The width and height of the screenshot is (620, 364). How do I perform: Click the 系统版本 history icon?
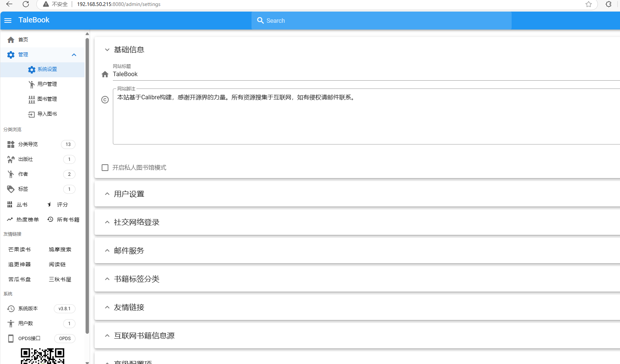(11, 309)
